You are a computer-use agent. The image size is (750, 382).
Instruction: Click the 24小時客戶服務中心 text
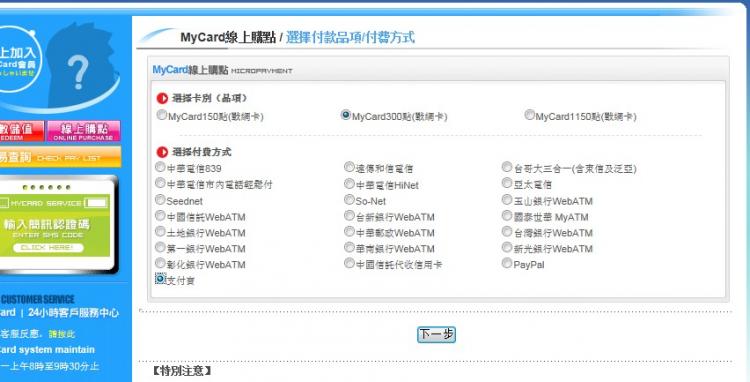pyautogui.click(x=73, y=313)
